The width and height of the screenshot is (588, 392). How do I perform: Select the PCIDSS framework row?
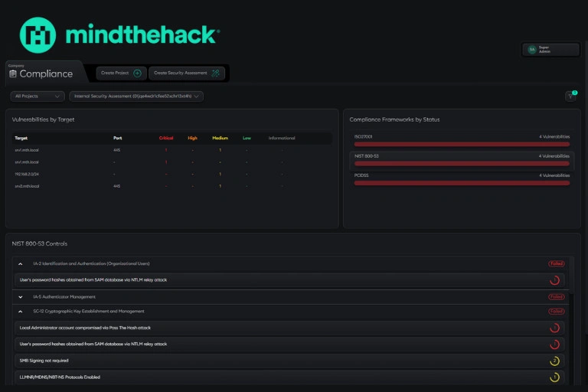point(462,179)
